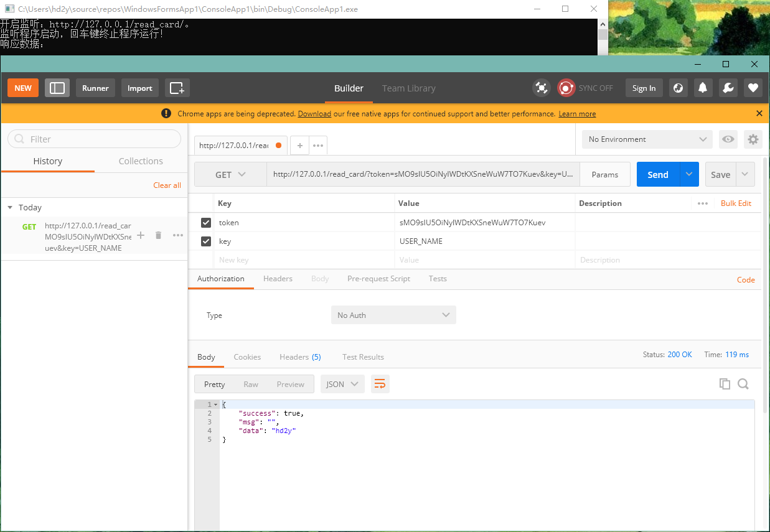Screen dimensions: 770x532
Task: Delete the history request trash icon
Action: 158,235
